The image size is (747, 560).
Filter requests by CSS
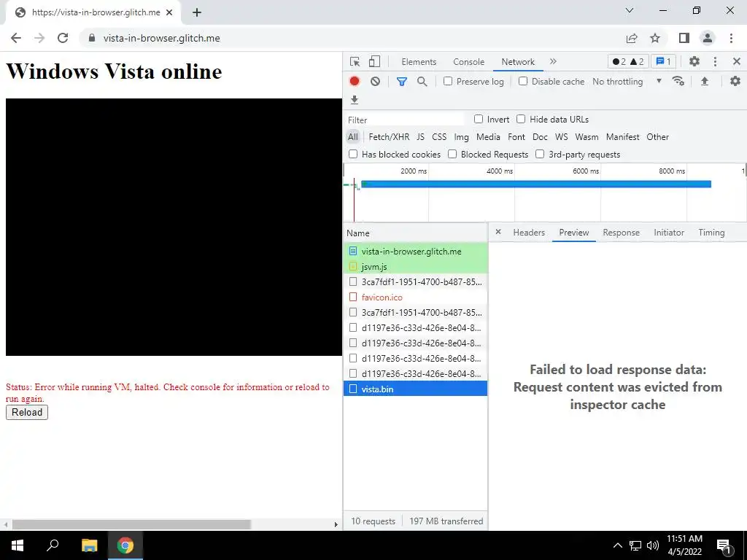439,137
